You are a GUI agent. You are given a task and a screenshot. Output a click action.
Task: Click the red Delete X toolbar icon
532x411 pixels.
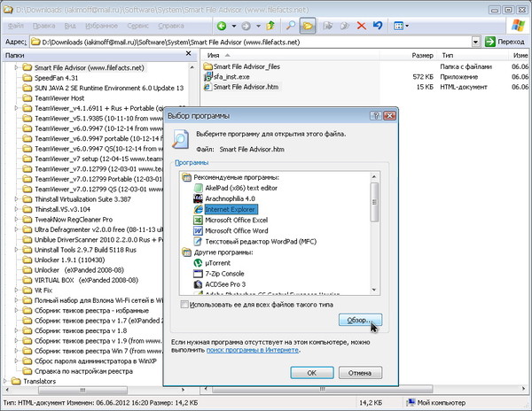(x=362, y=26)
